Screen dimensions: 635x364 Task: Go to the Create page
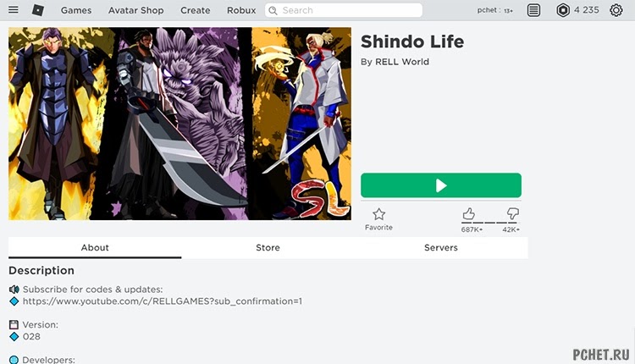pyautogui.click(x=196, y=10)
